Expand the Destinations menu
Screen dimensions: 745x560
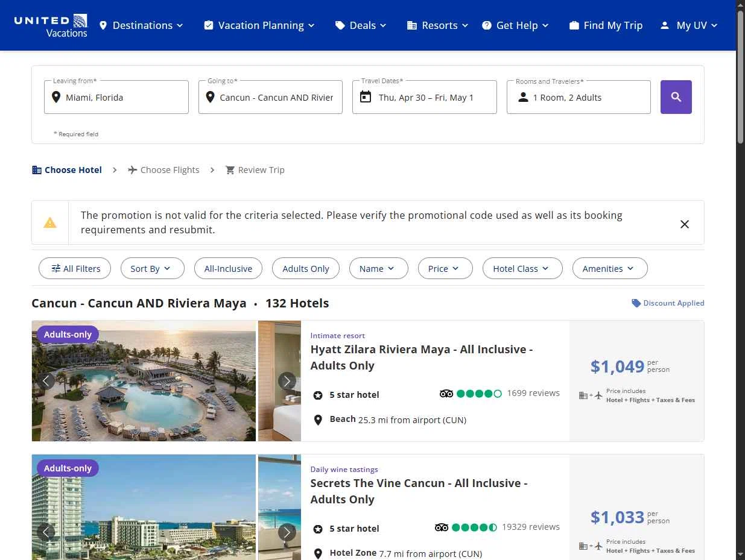click(141, 25)
